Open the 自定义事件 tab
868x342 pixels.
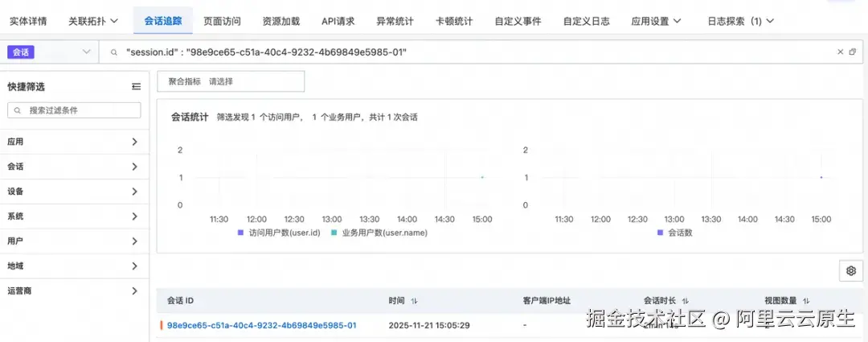pos(518,22)
